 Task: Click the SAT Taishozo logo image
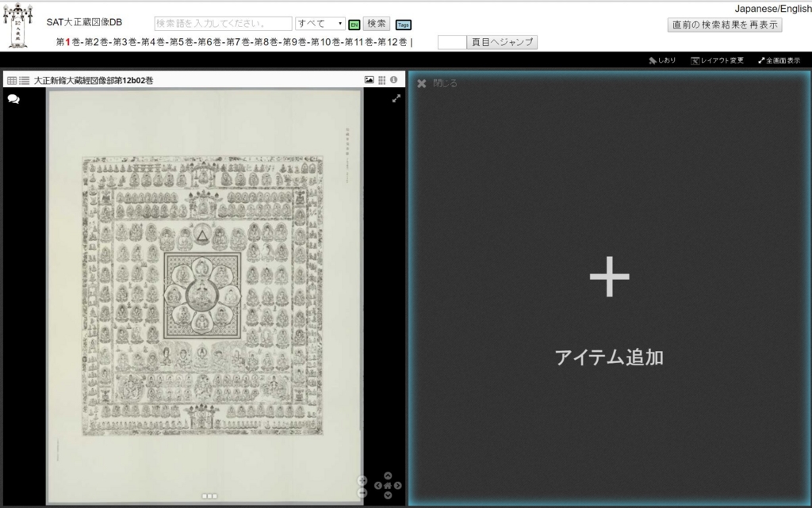[x=17, y=26]
